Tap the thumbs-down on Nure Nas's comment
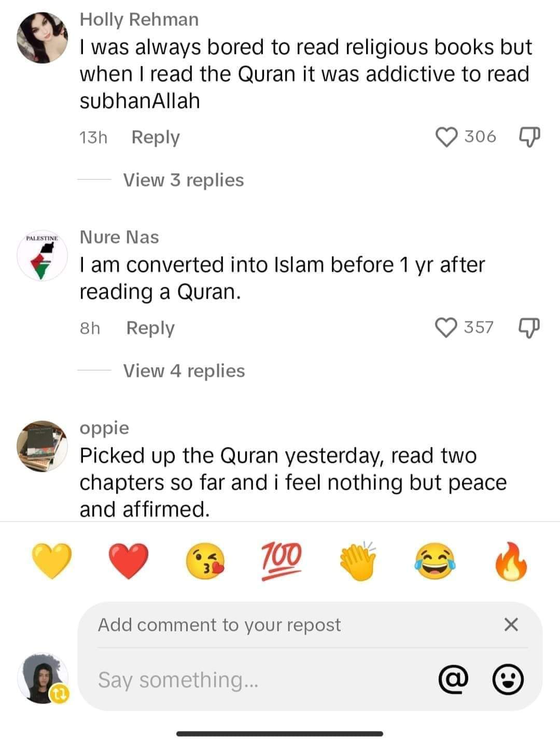This screenshot has height=745, width=560. (x=529, y=328)
